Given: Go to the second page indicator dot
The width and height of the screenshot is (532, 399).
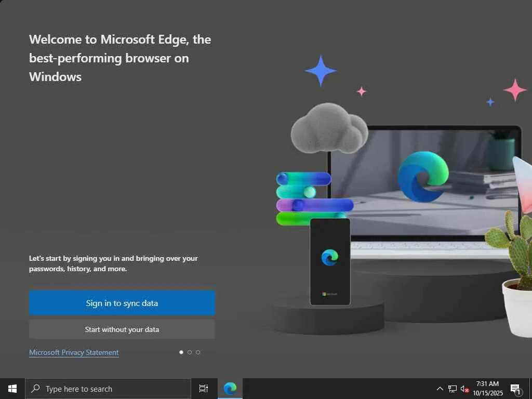Looking at the screenshot, I should pos(190,352).
